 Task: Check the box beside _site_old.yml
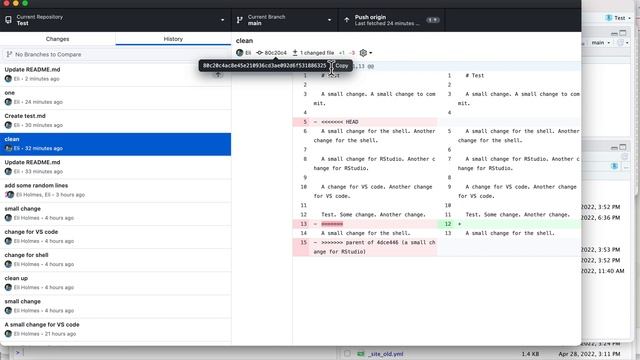347,354
